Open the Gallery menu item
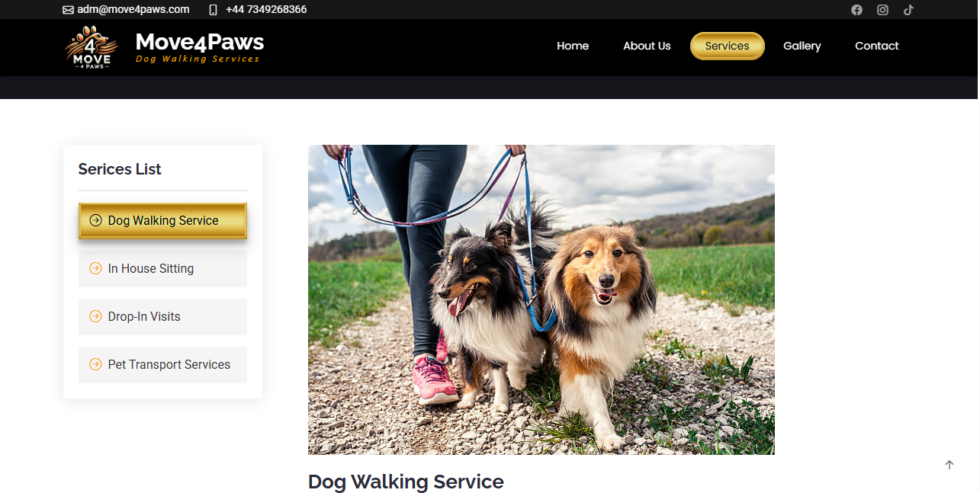Image resolution: width=980 pixels, height=493 pixels. pyautogui.click(x=802, y=46)
